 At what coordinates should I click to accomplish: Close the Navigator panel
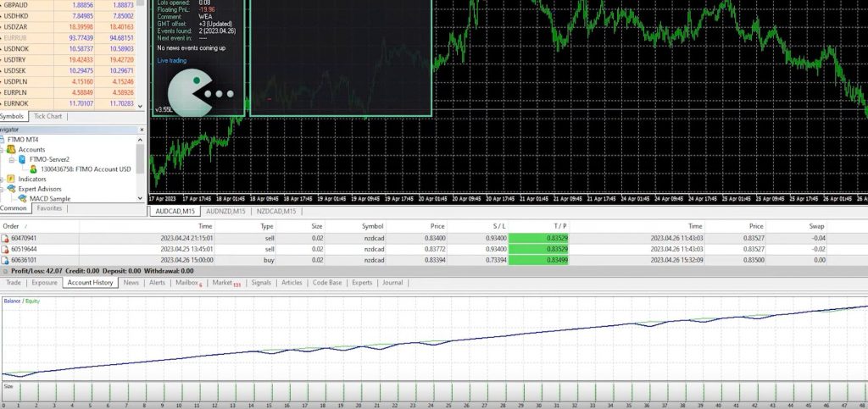141,129
